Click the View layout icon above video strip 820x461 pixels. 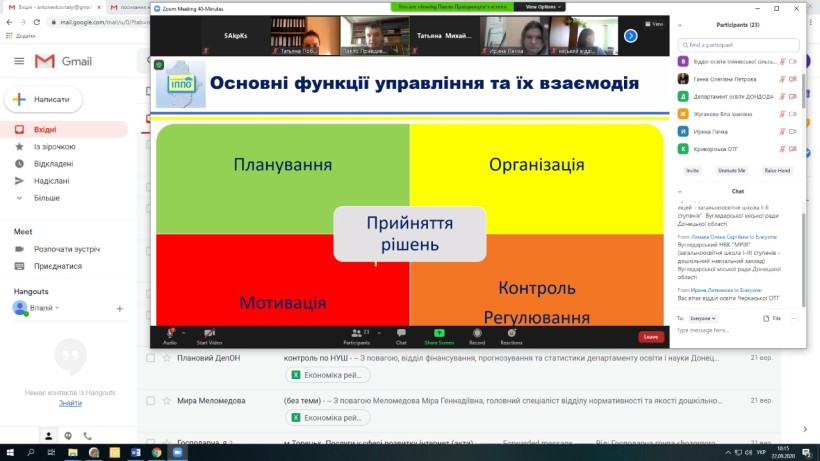point(654,24)
